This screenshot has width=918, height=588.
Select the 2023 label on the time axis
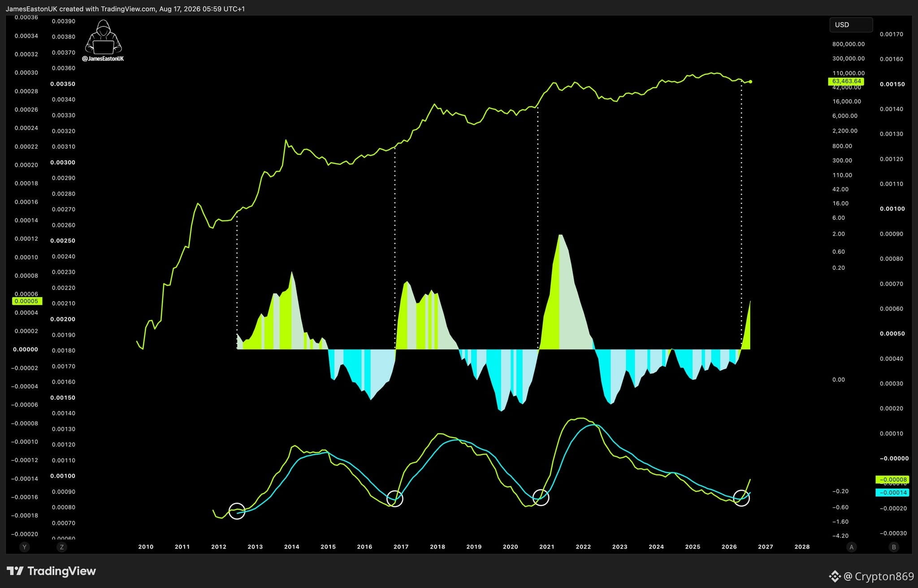[x=620, y=547]
